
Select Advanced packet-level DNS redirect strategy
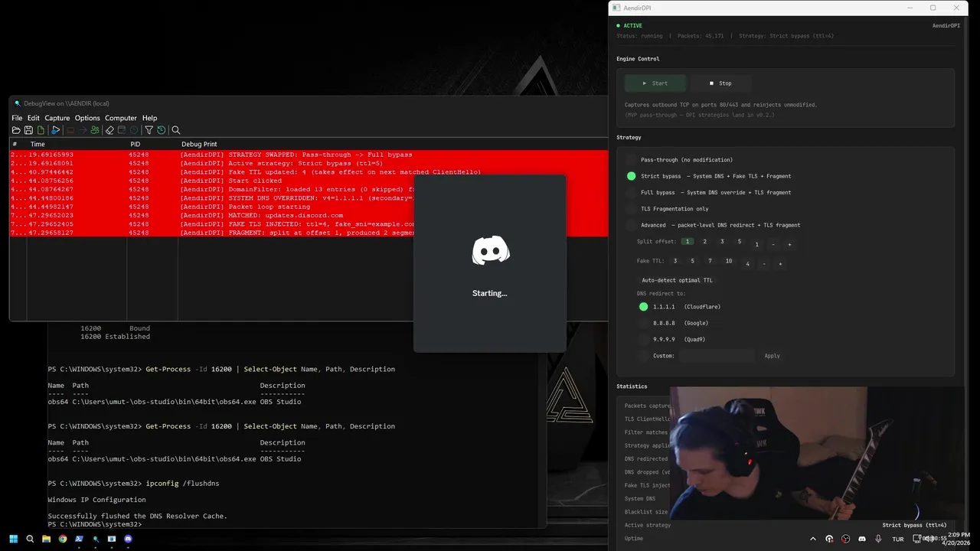[x=632, y=225]
